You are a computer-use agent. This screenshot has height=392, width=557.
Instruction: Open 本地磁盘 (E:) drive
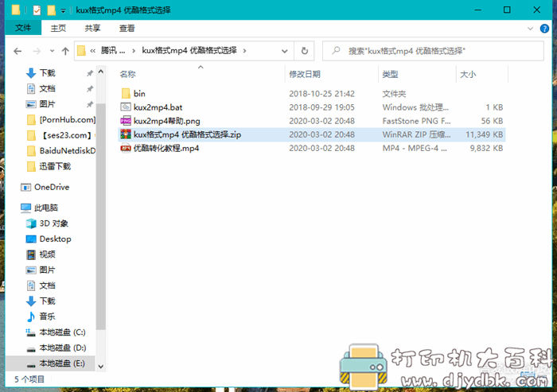62,363
